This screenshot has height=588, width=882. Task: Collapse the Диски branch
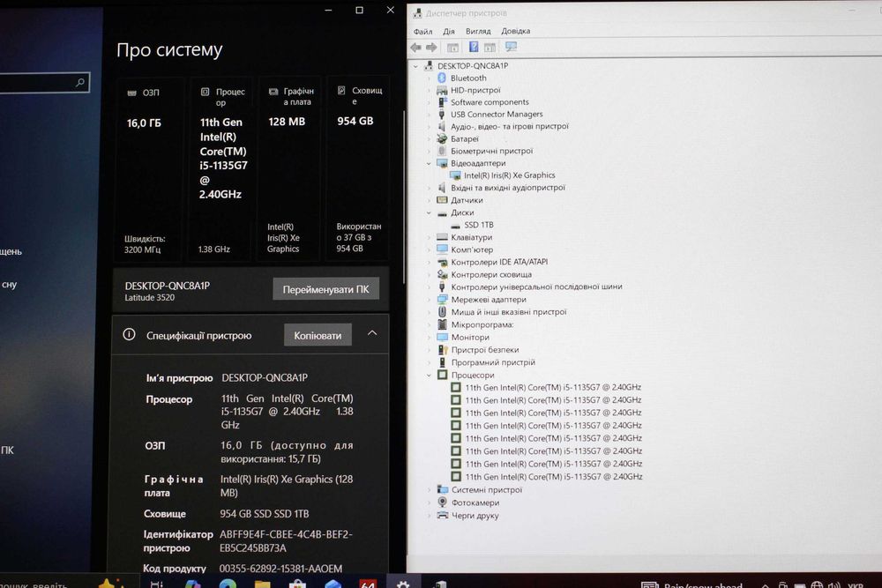click(429, 213)
